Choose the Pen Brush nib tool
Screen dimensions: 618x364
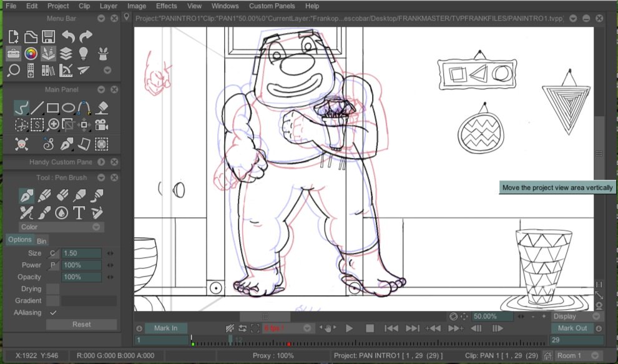click(26, 195)
